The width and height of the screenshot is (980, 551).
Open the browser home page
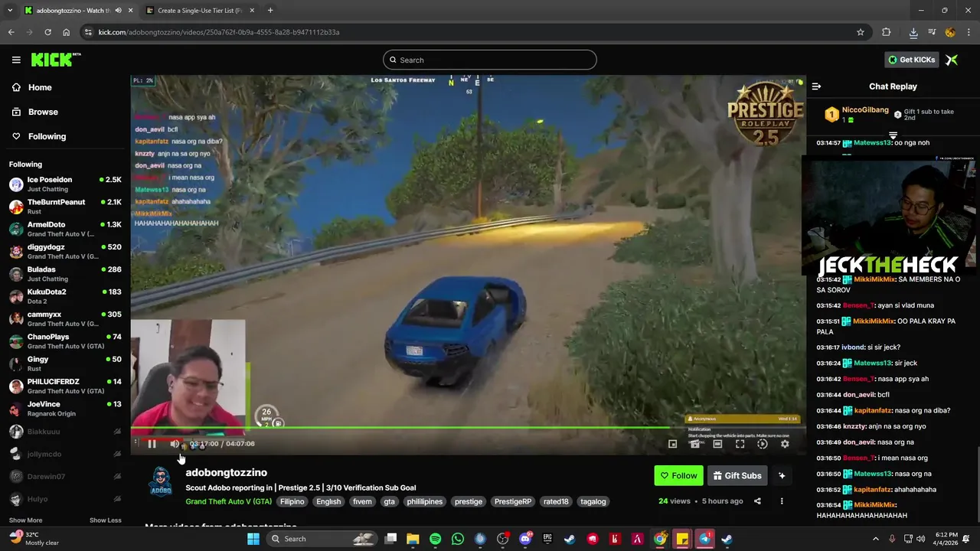coord(67,32)
